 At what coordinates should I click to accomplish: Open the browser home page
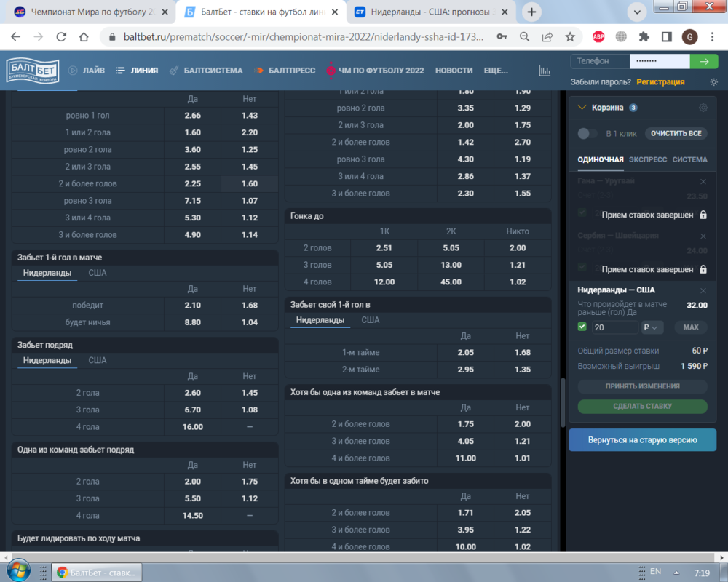point(84,37)
